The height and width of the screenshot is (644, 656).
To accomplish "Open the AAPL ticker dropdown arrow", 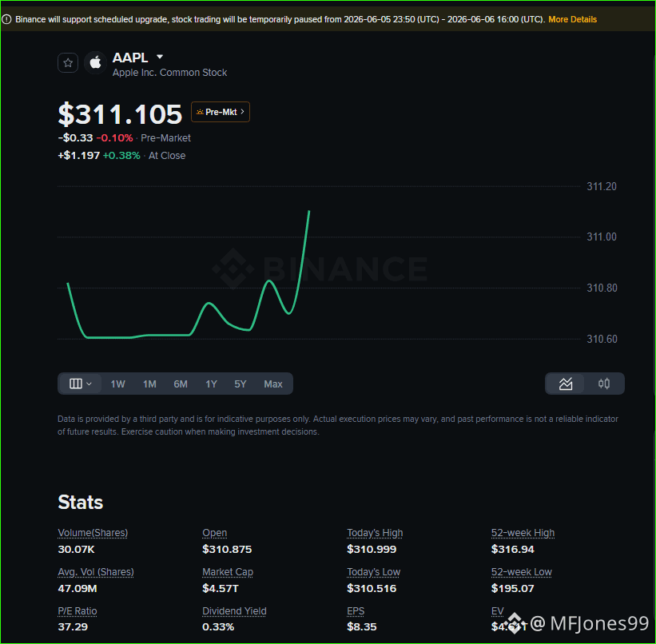I will (159, 57).
